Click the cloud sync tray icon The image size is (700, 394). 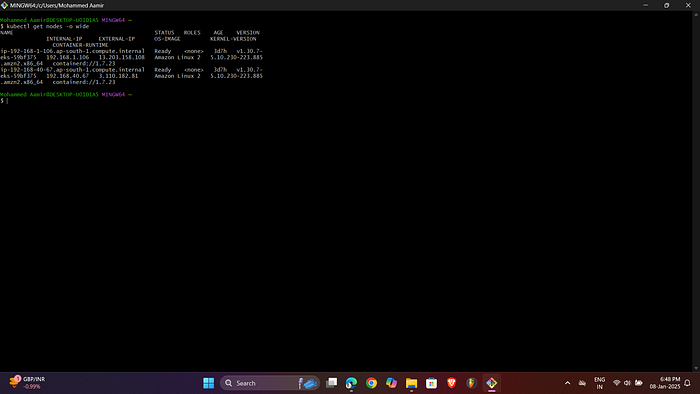click(582, 383)
